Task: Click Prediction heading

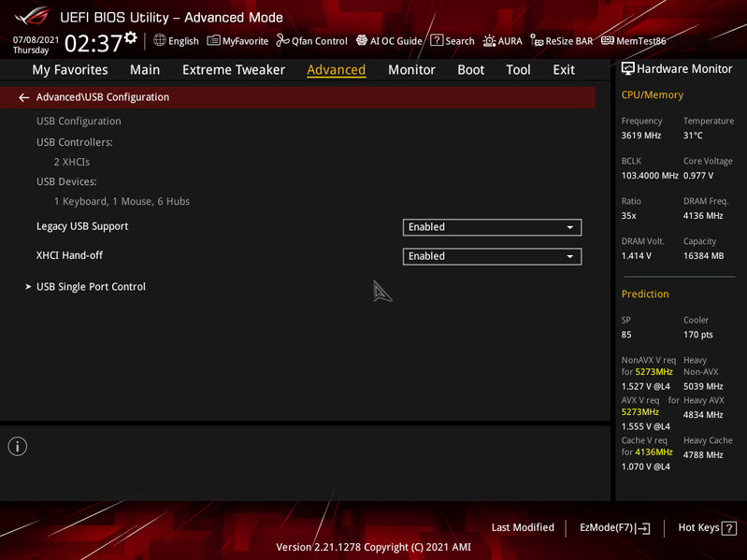Action: [x=645, y=294]
